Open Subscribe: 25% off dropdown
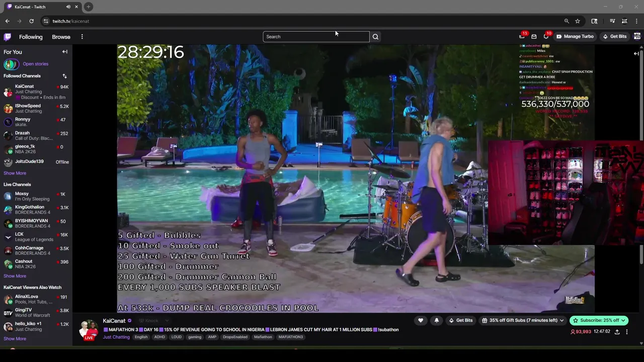Viewport: 644px width, 362px height. (x=599, y=320)
